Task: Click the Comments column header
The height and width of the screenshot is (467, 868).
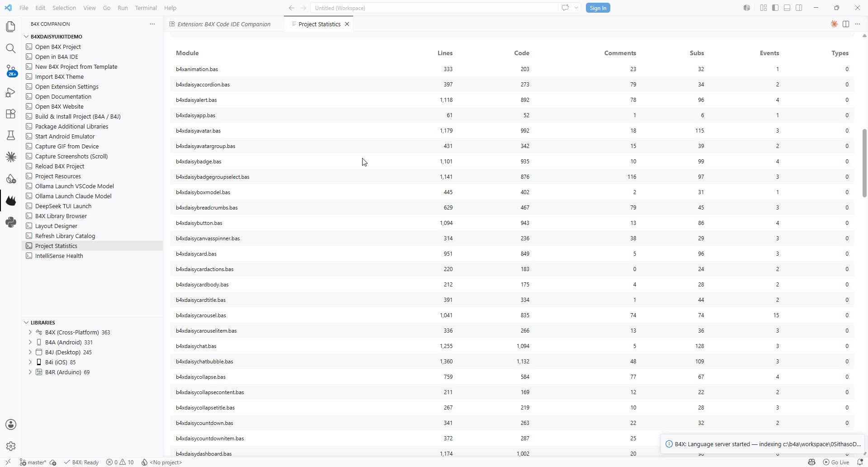Action: [x=620, y=53]
